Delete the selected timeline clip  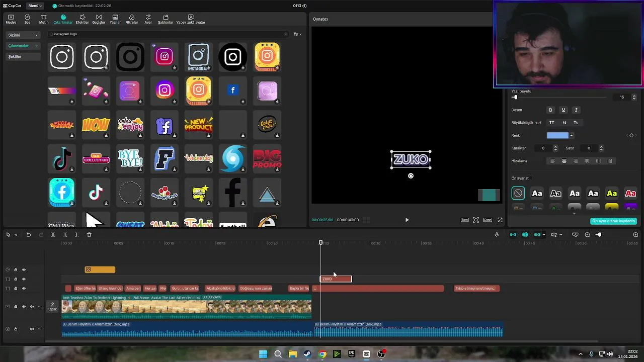click(x=89, y=235)
